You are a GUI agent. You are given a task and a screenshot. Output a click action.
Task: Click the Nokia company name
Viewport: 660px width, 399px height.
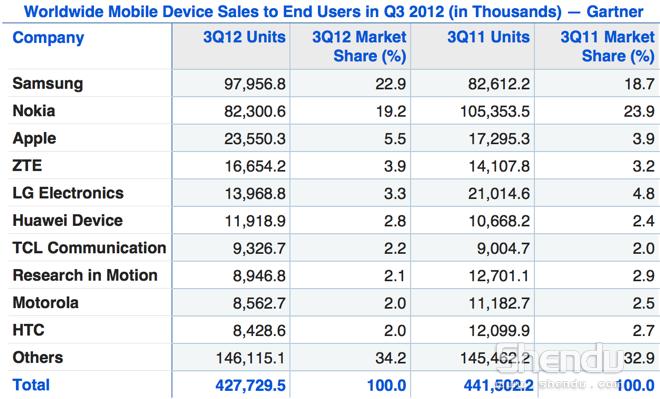pyautogui.click(x=34, y=111)
